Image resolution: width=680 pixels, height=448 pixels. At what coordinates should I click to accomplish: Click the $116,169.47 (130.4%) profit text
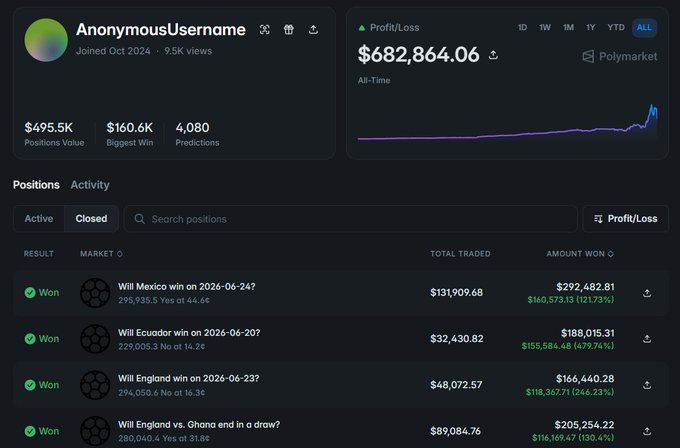pyautogui.click(x=573, y=438)
